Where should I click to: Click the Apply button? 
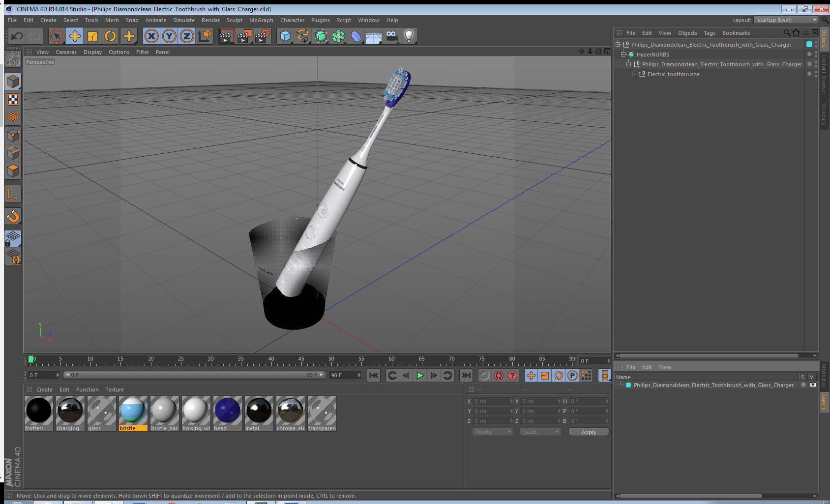tap(589, 432)
